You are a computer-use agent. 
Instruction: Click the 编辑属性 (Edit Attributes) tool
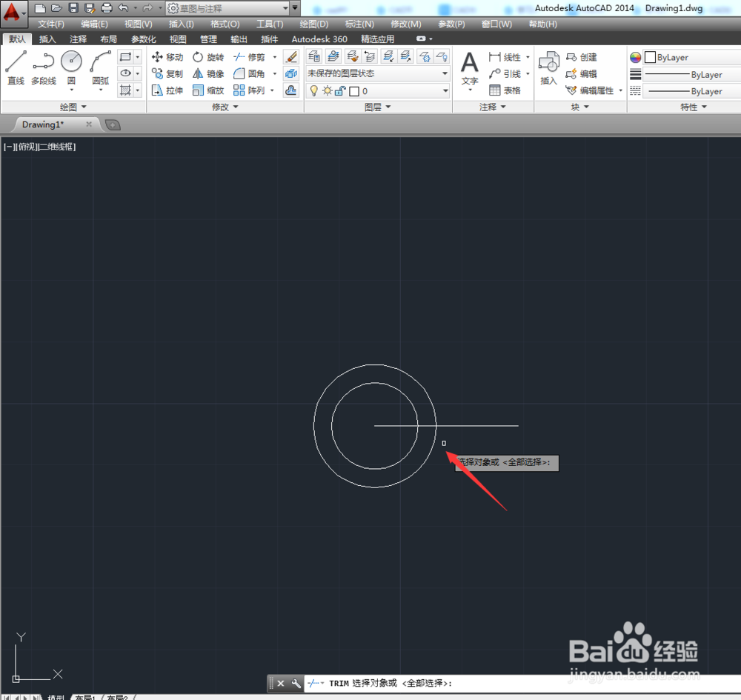click(591, 90)
